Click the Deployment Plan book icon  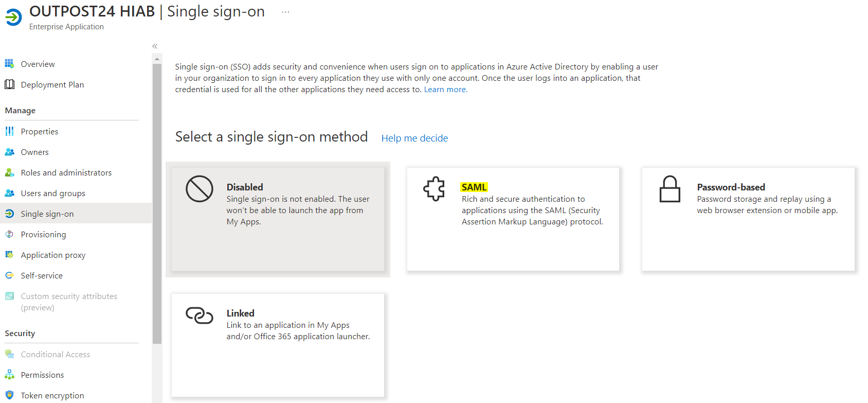click(9, 84)
